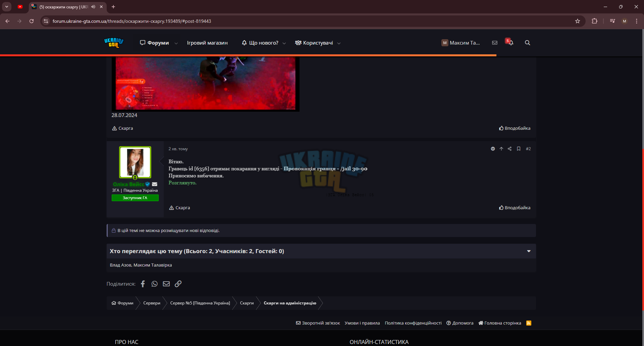Click the browser address bar URL
Image resolution: width=644 pixels, height=346 pixels.
pyautogui.click(x=132, y=21)
